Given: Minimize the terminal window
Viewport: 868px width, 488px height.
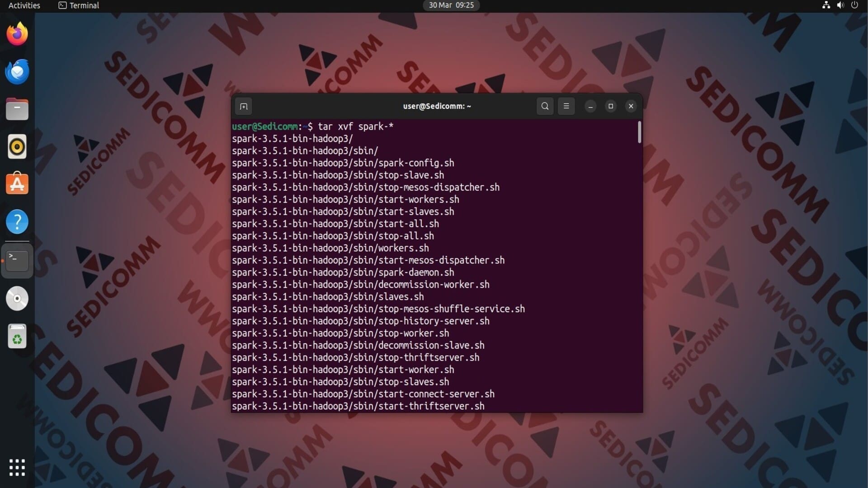Looking at the screenshot, I should point(590,106).
